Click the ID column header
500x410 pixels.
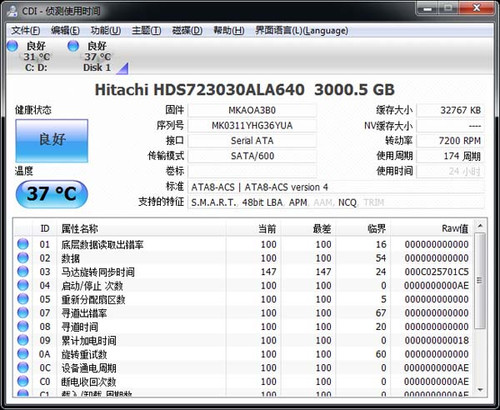45,229
